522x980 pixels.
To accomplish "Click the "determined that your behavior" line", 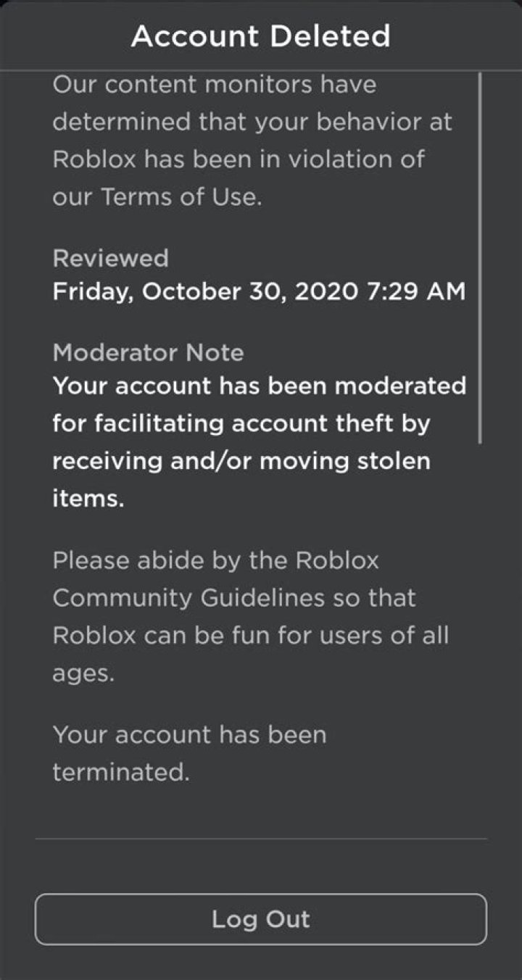I will coord(252,122).
